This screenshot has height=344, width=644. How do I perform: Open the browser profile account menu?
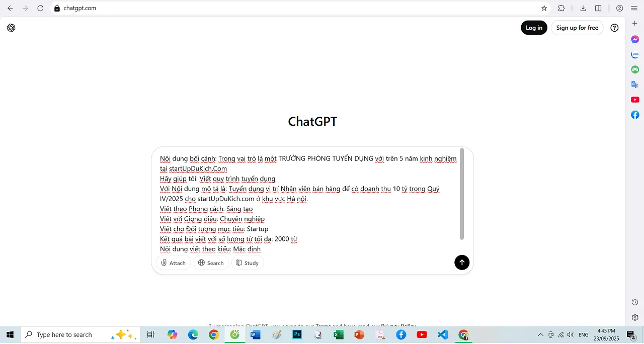click(619, 8)
